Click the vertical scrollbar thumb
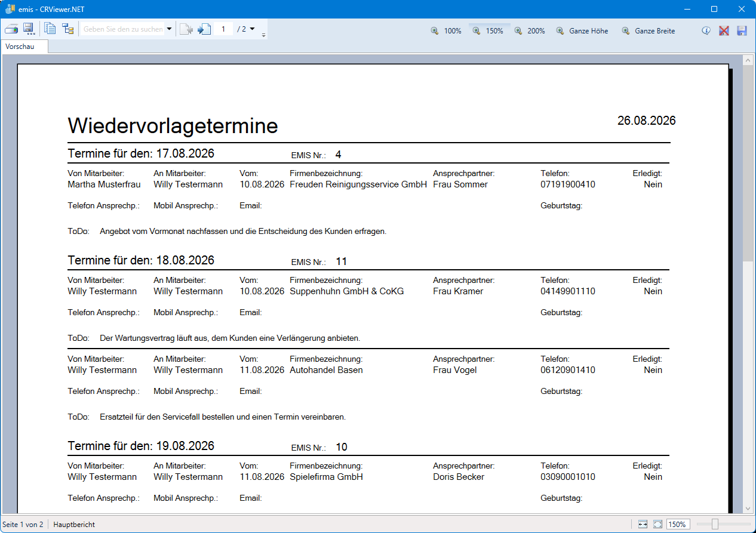756x533 pixels. click(748, 162)
